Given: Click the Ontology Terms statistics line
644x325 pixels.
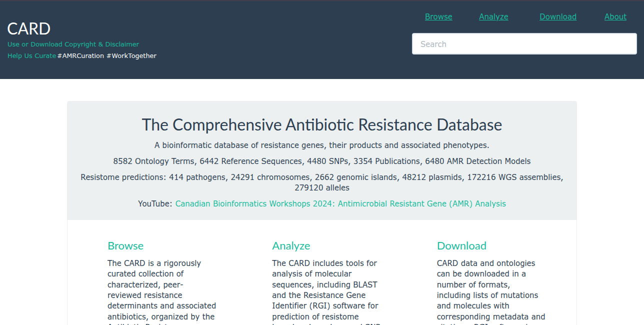Looking at the screenshot, I should pos(321,161).
